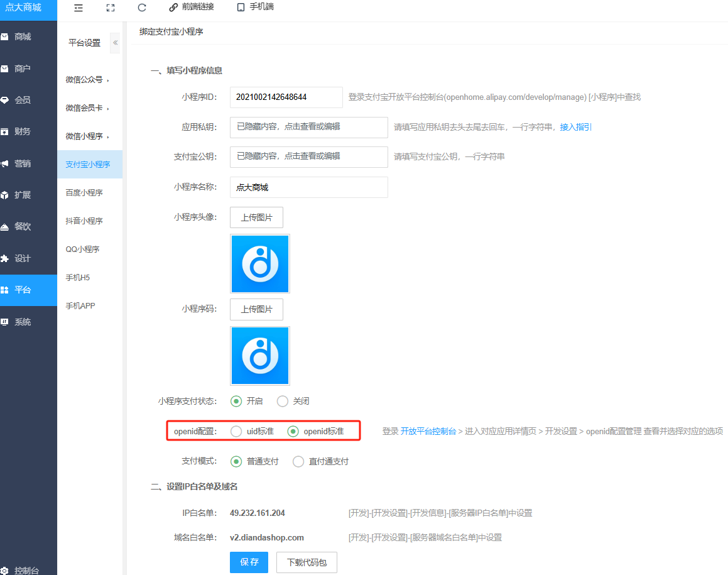Open the 餐饮 dining icon
728x575 pixels.
pyautogui.click(x=4, y=227)
